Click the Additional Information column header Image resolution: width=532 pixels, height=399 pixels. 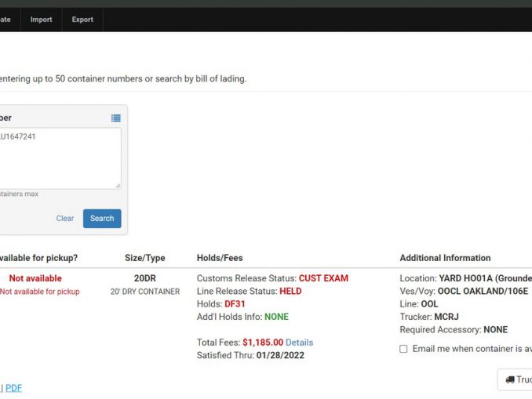[445, 258]
